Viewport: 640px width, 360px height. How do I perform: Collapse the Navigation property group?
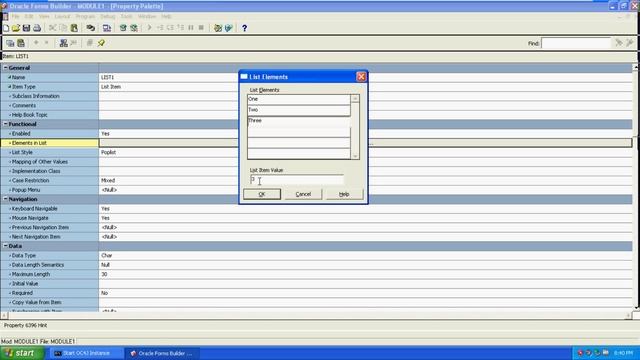(6, 199)
